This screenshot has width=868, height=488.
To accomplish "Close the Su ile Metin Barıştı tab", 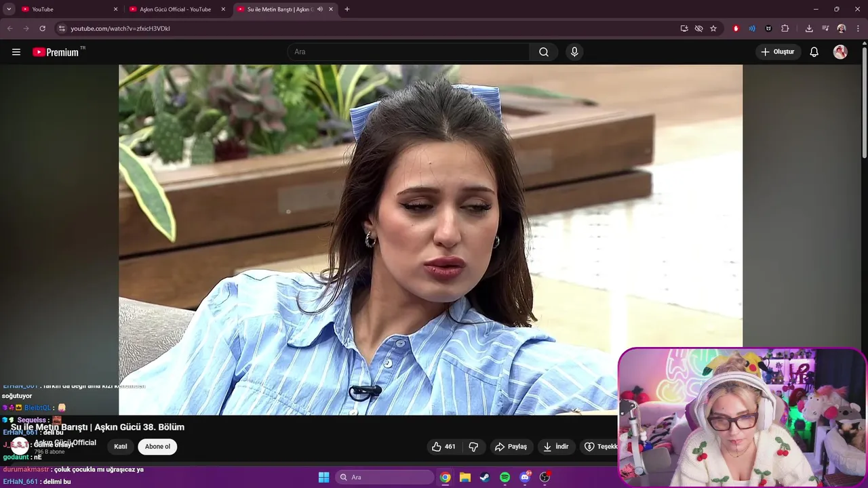I will click(331, 9).
